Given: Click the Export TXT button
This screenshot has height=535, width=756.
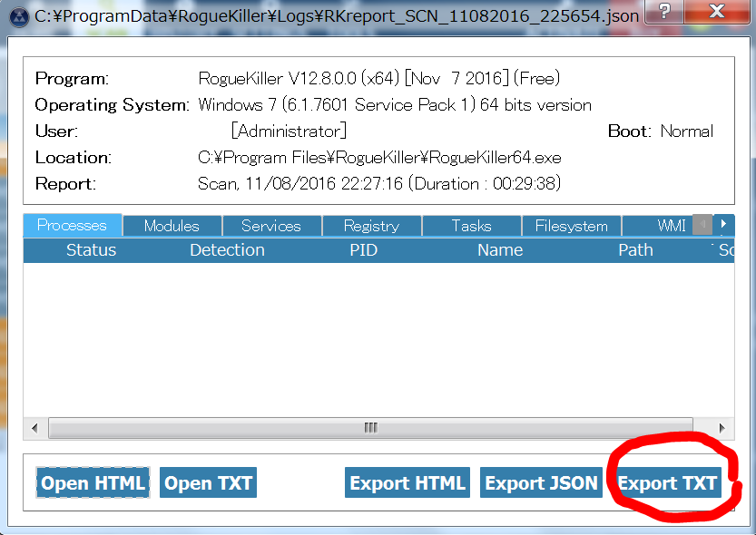Looking at the screenshot, I should pyautogui.click(x=668, y=482).
